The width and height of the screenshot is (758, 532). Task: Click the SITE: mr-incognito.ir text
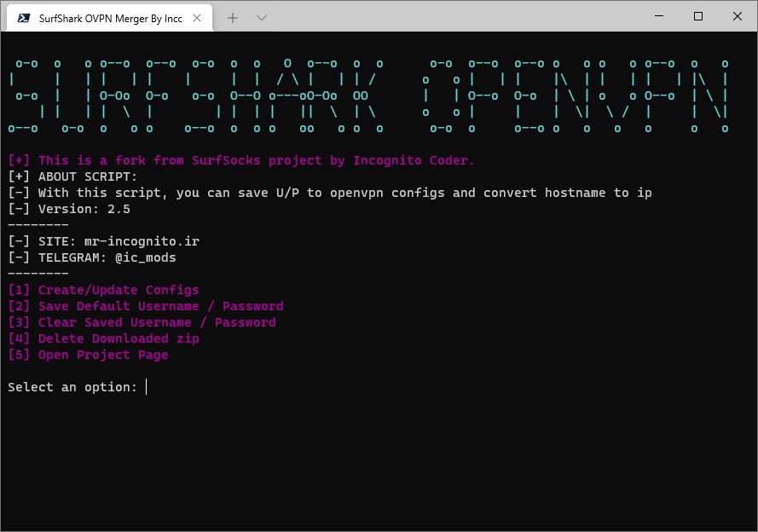click(103, 241)
